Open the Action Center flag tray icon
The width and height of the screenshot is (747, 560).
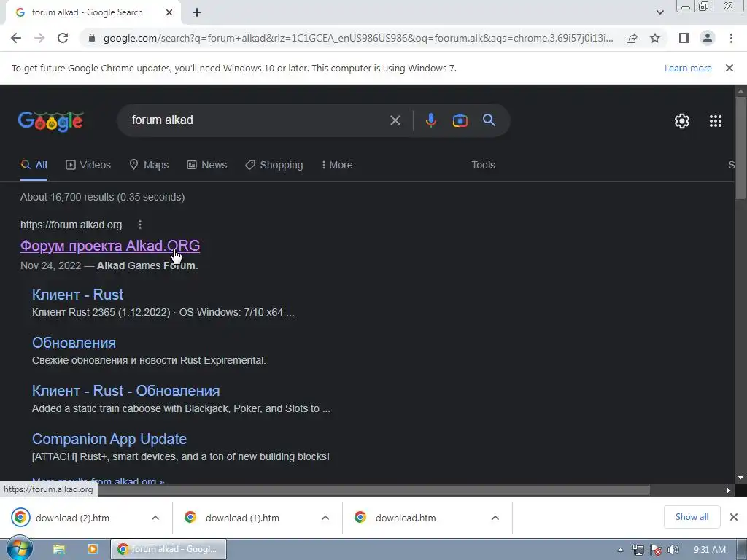pyautogui.click(x=656, y=550)
